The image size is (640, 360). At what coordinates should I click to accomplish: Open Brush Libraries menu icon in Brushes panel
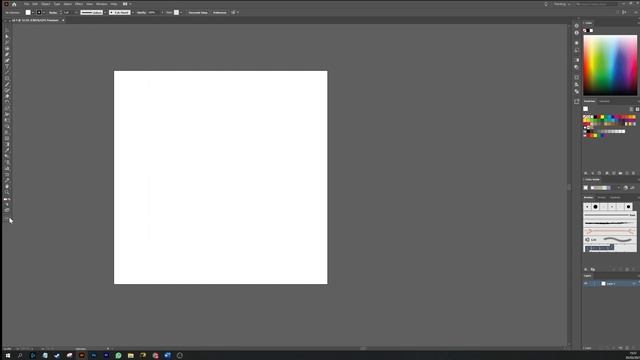[x=586, y=269]
